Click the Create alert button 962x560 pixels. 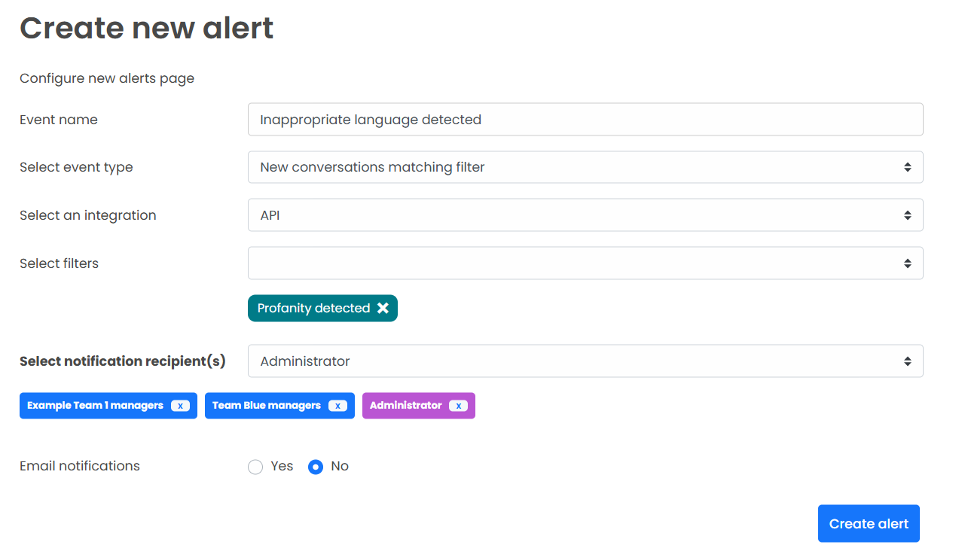click(x=869, y=524)
